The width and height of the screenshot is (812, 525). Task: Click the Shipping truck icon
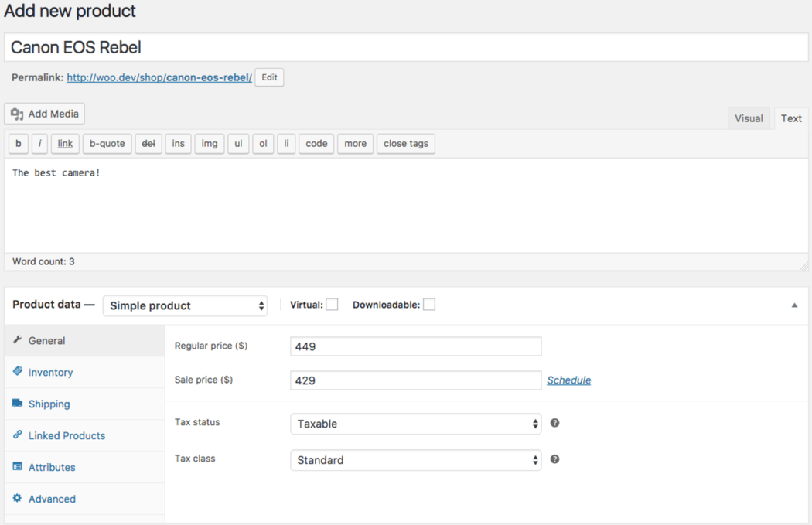(18, 404)
